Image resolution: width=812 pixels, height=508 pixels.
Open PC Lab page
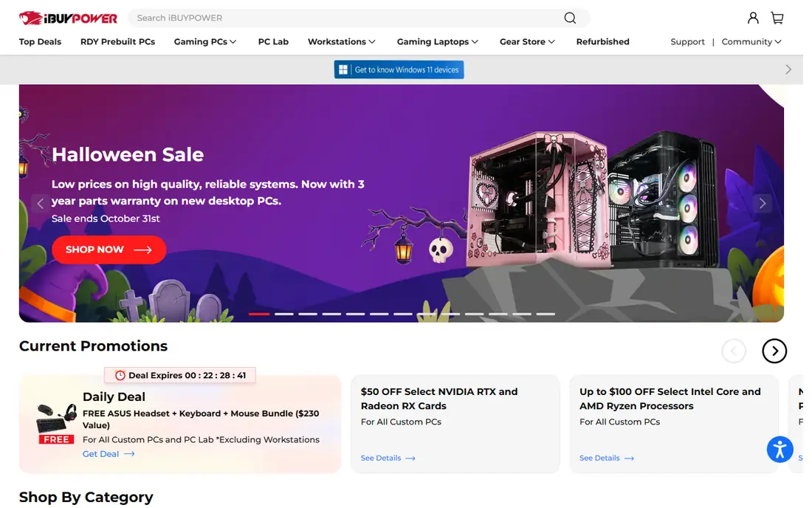[273, 42]
